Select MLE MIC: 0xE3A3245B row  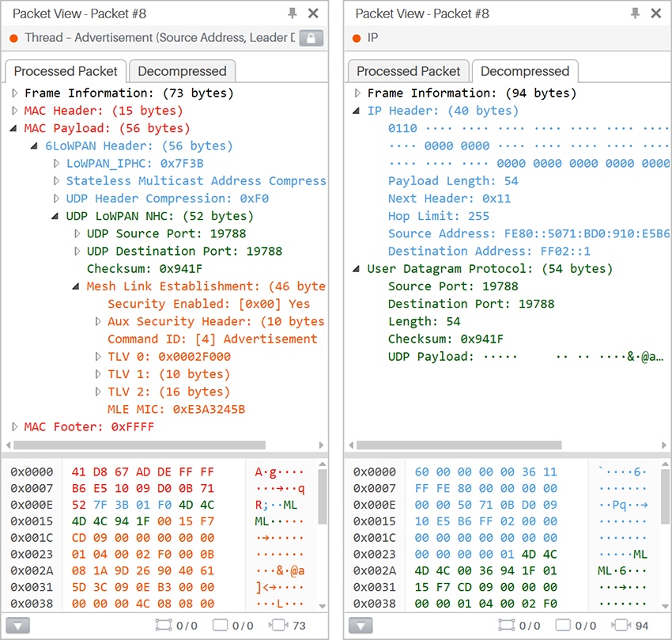click(x=176, y=410)
